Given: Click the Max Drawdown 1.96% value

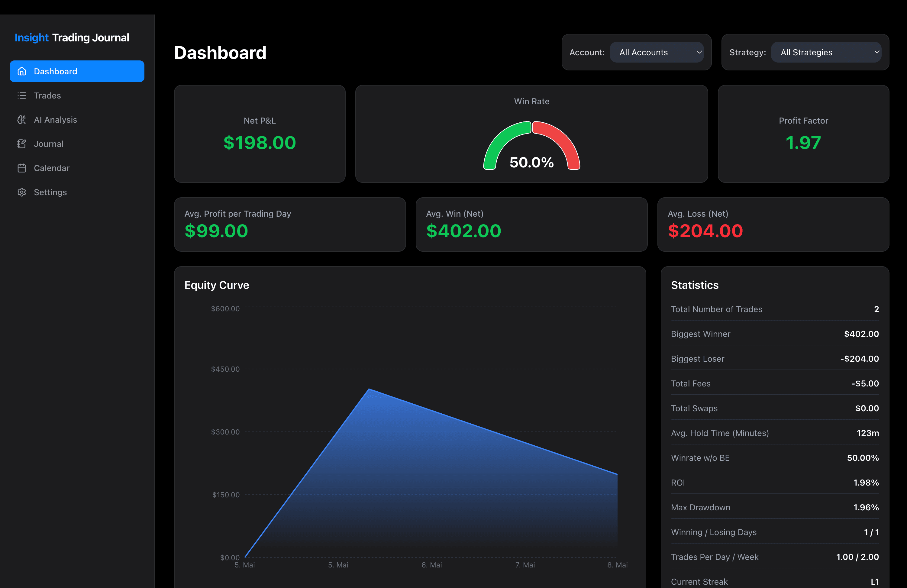Looking at the screenshot, I should [x=866, y=507].
